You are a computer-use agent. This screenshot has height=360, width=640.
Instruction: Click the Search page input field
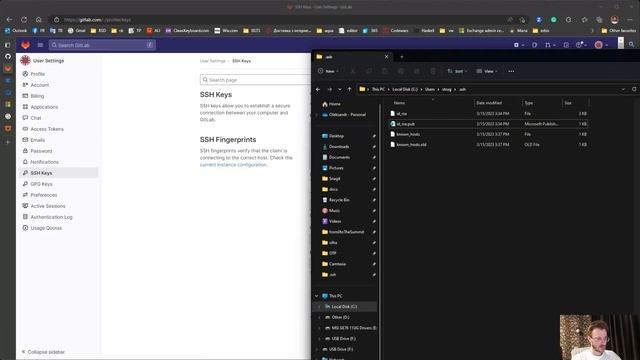(256, 80)
